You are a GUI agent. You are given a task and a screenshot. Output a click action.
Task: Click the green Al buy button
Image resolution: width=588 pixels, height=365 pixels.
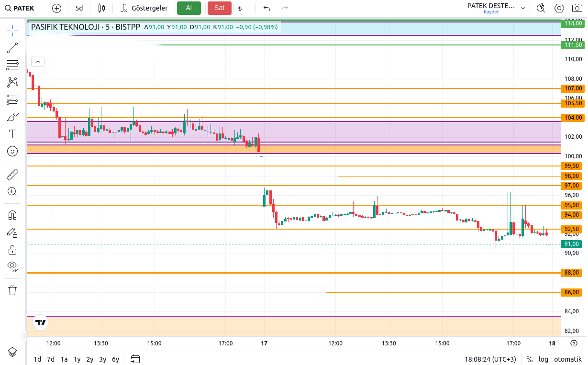[189, 8]
